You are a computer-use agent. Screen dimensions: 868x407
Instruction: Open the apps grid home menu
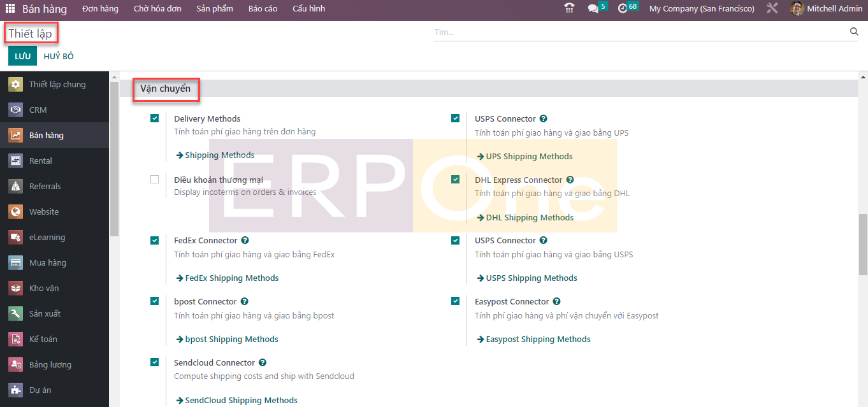click(10, 9)
